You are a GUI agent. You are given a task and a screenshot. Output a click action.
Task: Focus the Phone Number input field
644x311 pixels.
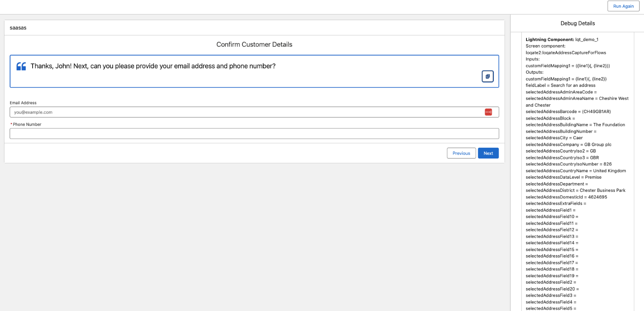(254, 134)
